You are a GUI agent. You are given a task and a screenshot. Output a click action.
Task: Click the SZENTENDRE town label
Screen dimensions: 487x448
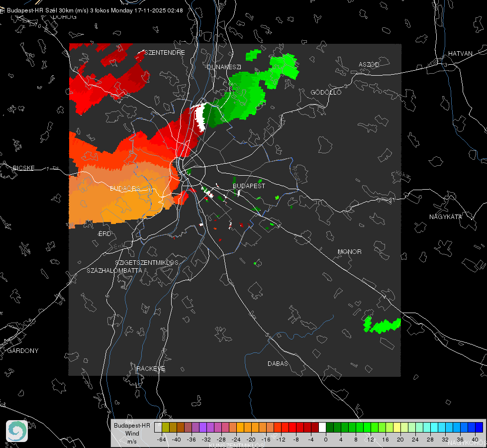pos(165,53)
